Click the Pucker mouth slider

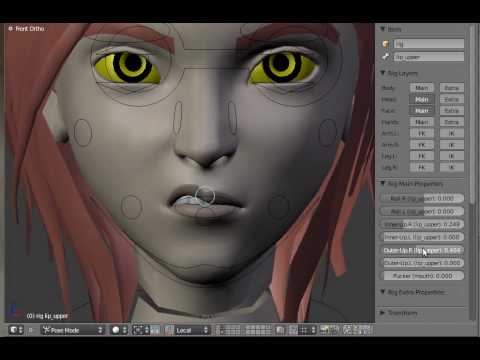(x=422, y=276)
